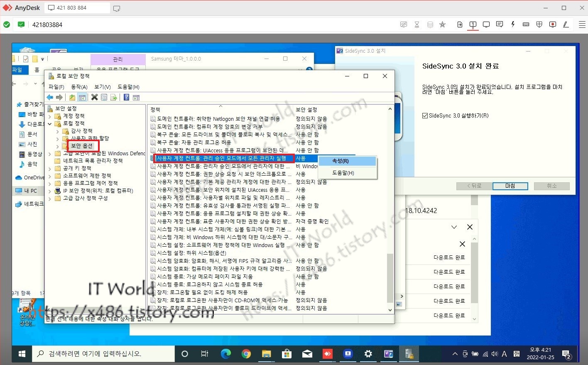The height and width of the screenshot is (365, 588).
Task: Click the 정책 column header
Action: click(x=220, y=110)
